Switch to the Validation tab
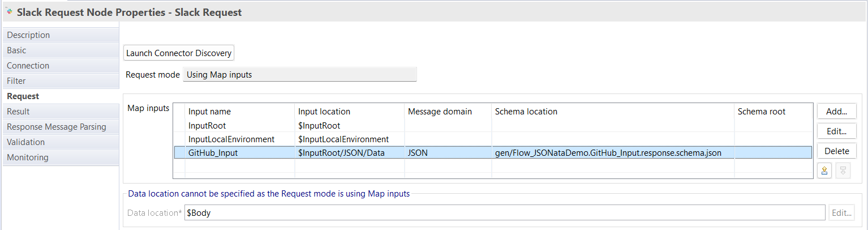Image resolution: width=868 pixels, height=230 pixels. click(60, 142)
